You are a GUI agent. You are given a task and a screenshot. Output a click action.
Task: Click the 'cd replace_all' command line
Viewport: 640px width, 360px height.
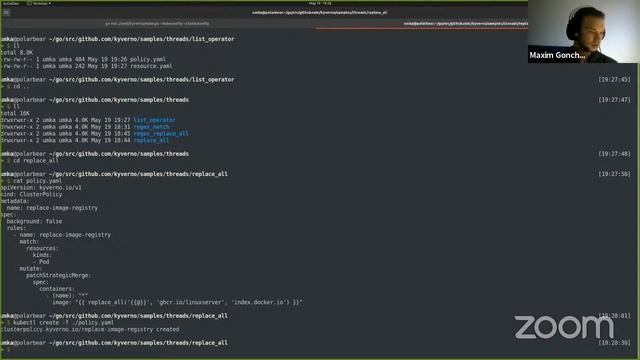click(x=36, y=161)
